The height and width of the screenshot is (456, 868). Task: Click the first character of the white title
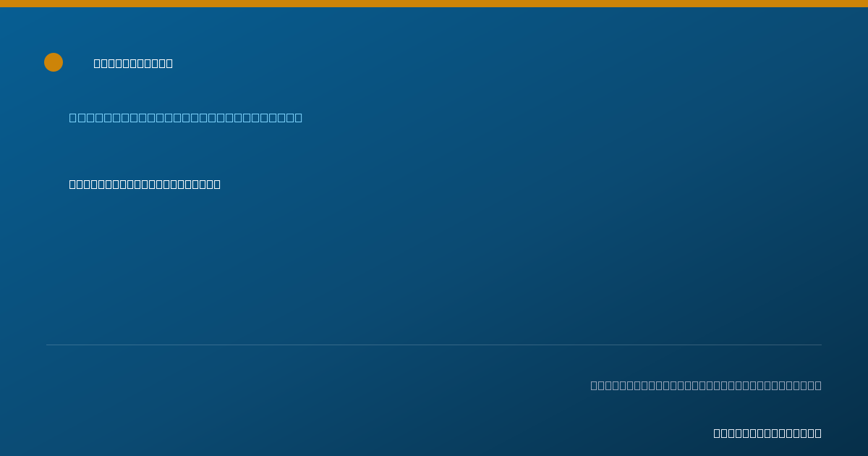[x=98, y=63]
